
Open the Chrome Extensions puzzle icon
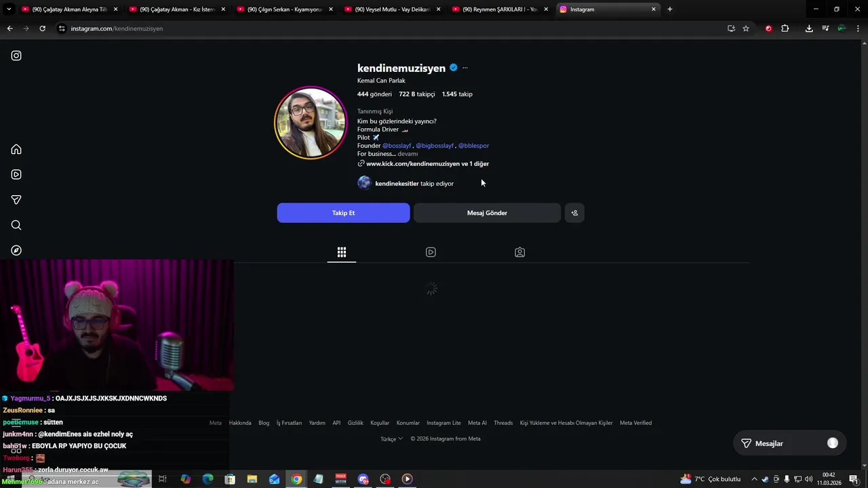click(785, 28)
